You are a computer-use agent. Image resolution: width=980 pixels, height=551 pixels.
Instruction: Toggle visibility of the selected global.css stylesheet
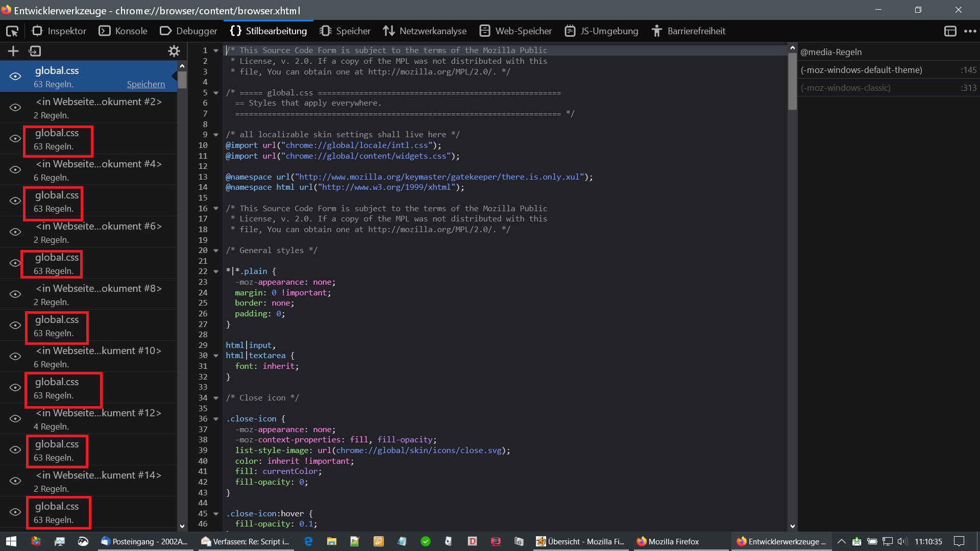[15, 77]
